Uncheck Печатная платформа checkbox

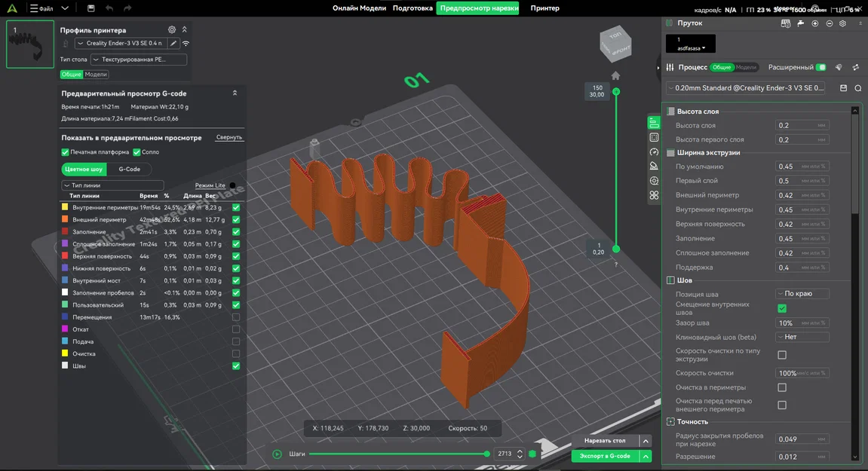point(65,152)
